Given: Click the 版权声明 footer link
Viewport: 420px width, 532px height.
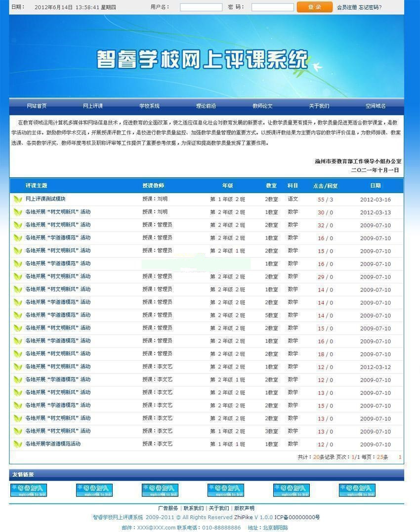Looking at the screenshot, I should pos(244,508).
